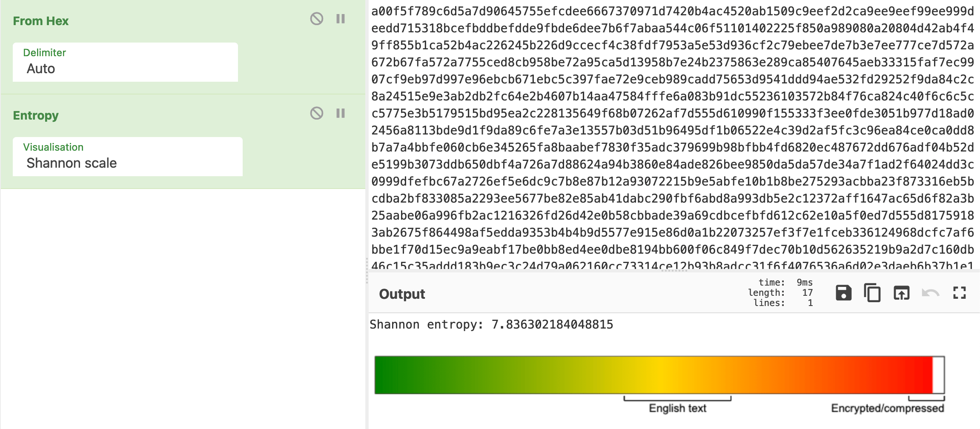
Task: Click the English text range label
Action: click(x=677, y=409)
